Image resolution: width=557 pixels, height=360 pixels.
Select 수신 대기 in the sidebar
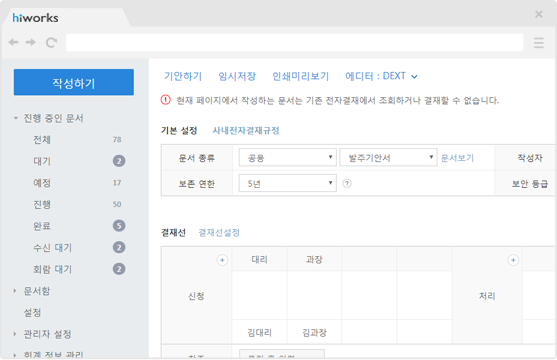tap(53, 248)
